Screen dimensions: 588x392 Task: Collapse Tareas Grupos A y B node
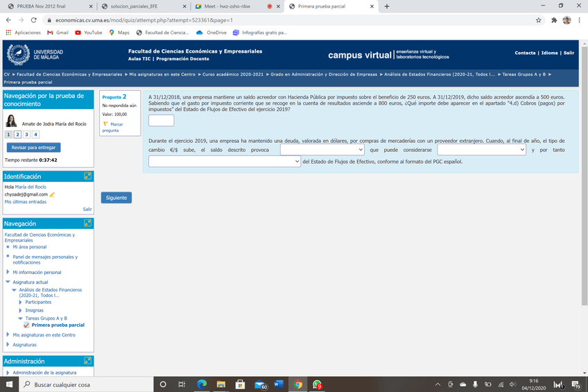tap(20, 318)
